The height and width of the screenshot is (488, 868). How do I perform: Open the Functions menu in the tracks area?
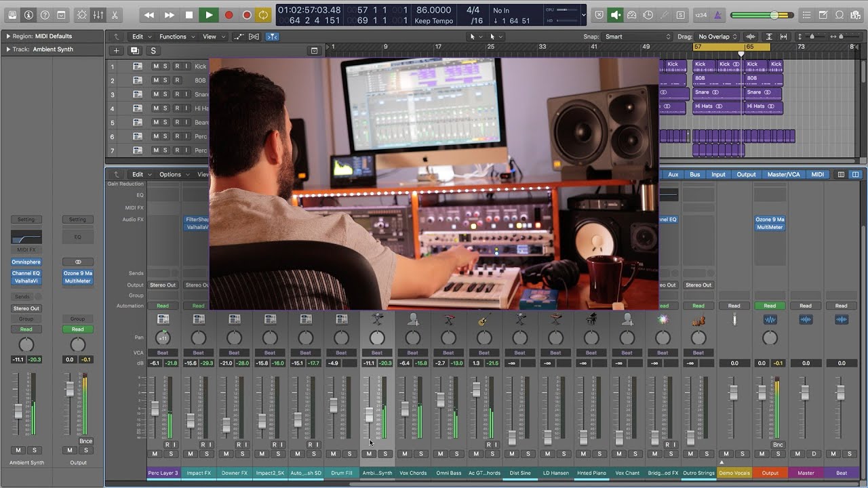173,36
